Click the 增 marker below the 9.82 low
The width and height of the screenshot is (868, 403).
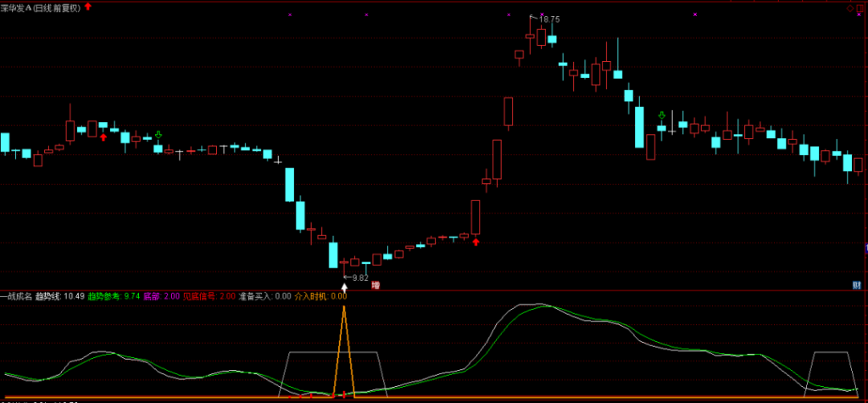click(x=375, y=285)
